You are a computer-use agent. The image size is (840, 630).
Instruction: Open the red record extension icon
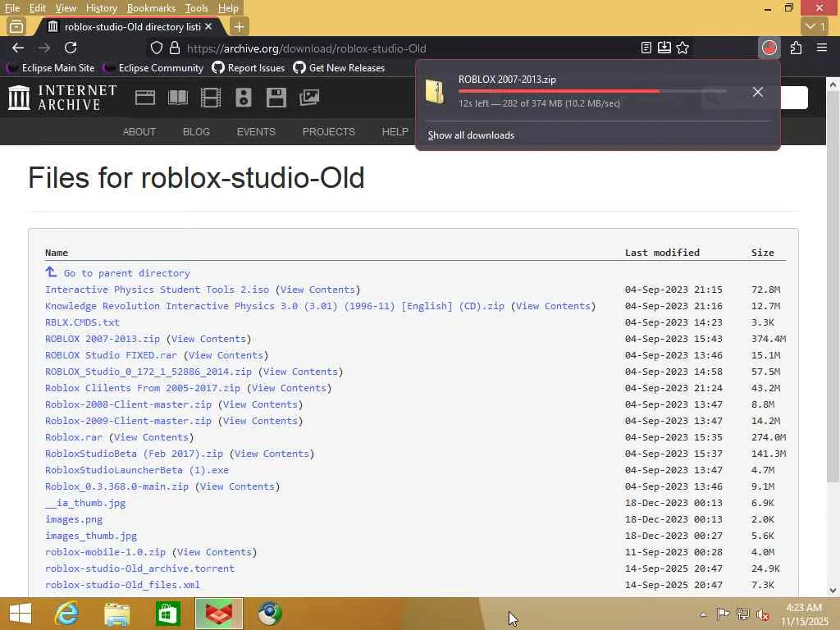click(769, 48)
